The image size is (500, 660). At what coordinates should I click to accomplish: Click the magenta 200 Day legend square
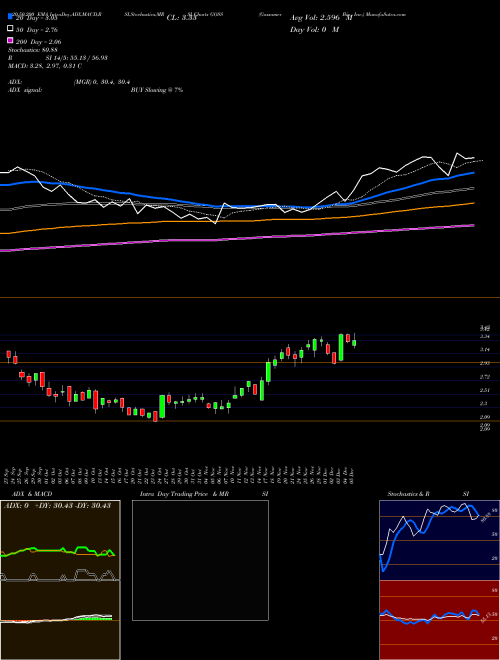11,40
